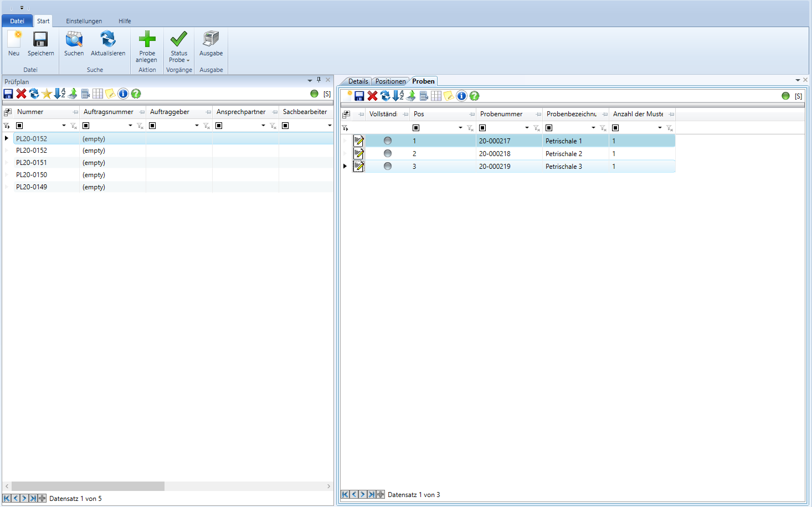This screenshot has width=812, height=507.
Task: Click the Neu ribbon button
Action: (14, 44)
